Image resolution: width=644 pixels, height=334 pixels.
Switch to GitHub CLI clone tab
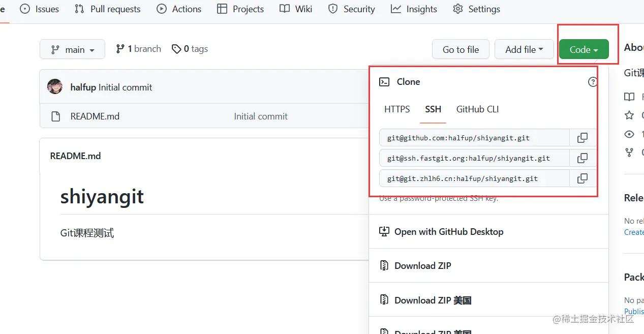click(478, 109)
